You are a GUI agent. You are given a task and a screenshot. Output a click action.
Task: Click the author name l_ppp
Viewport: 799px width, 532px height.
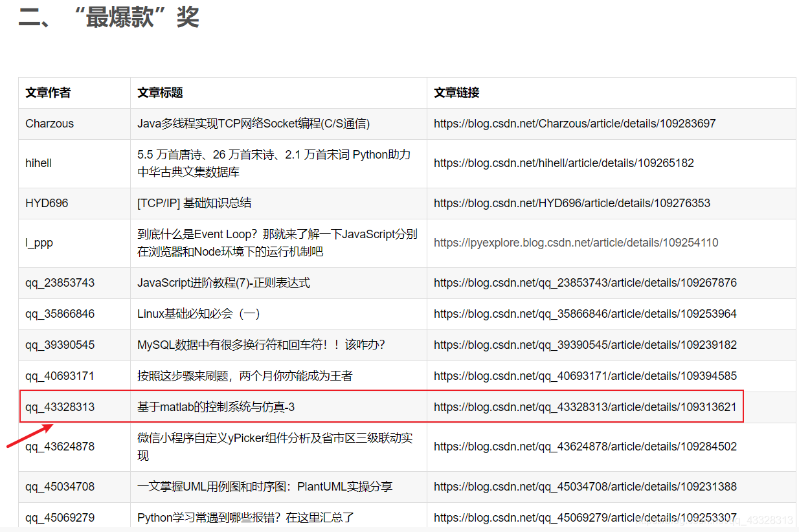click(x=39, y=243)
